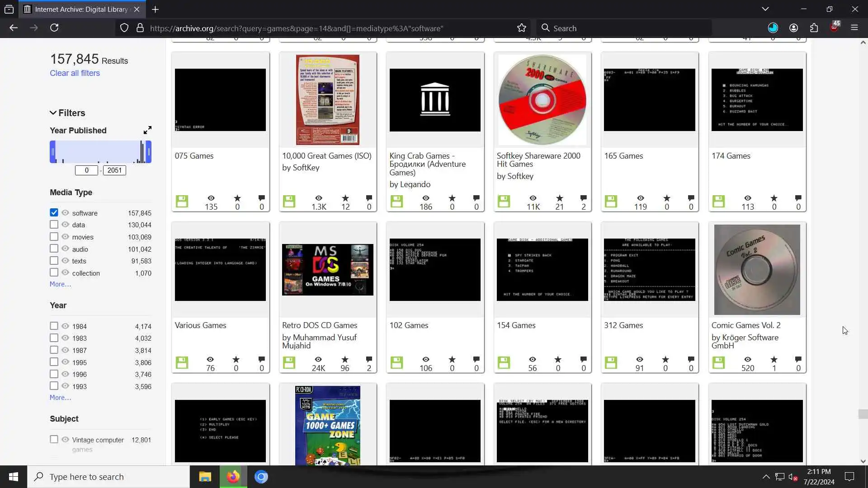Check the 1984 year filter
868x488 pixels.
[x=54, y=326]
